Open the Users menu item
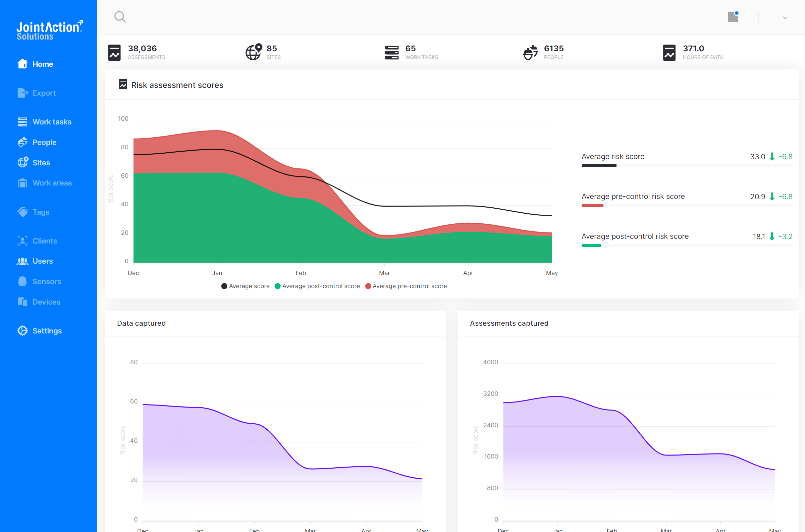 point(35,261)
